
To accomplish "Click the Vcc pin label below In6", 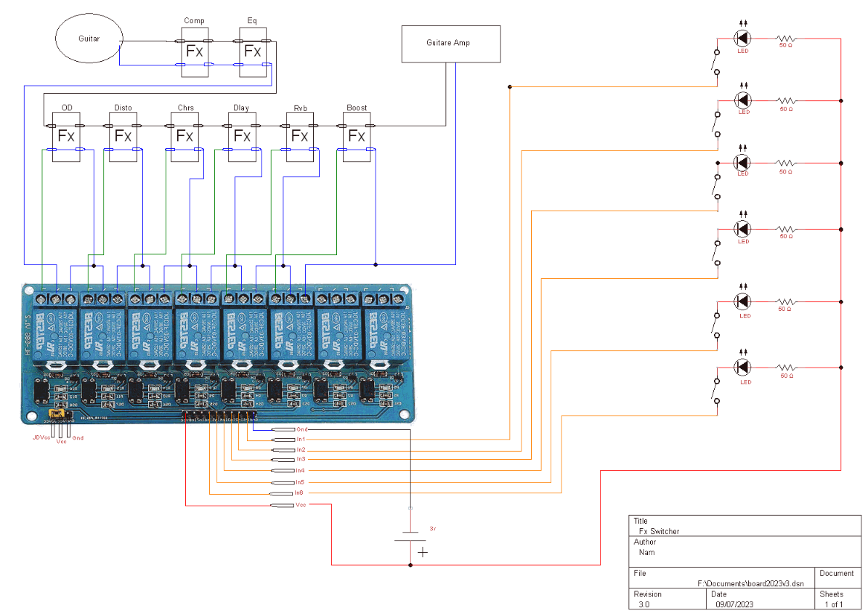I will pos(301,505).
